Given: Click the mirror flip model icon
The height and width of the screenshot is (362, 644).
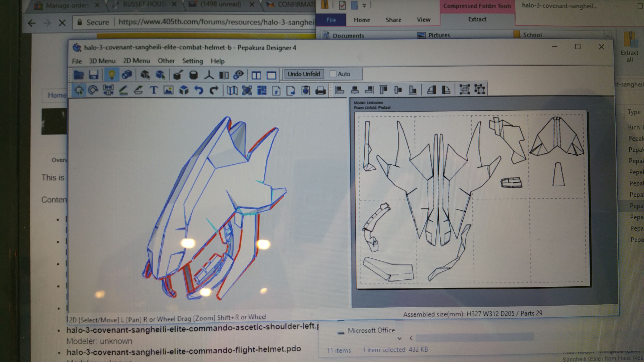Looking at the screenshot, I should (224, 75).
